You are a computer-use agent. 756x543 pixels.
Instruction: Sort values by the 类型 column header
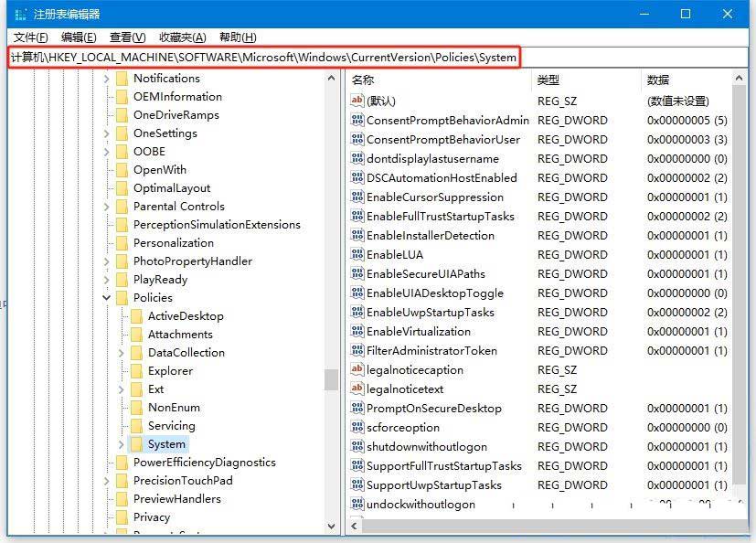point(548,80)
